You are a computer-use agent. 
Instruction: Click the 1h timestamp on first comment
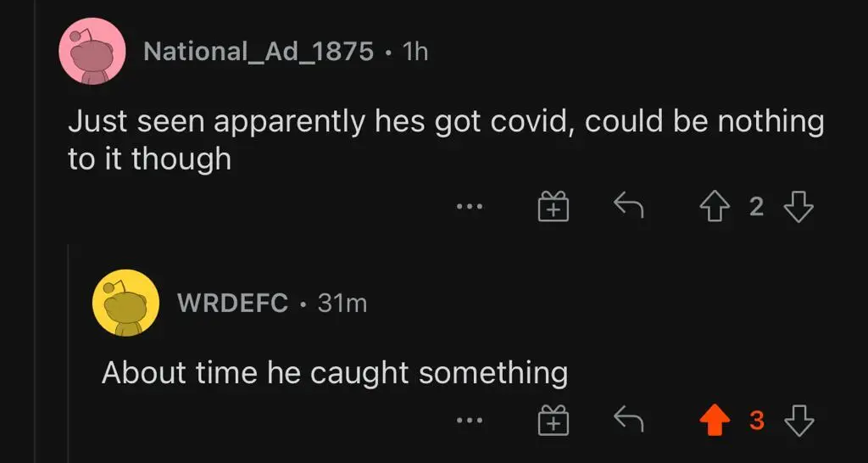pyautogui.click(x=415, y=52)
